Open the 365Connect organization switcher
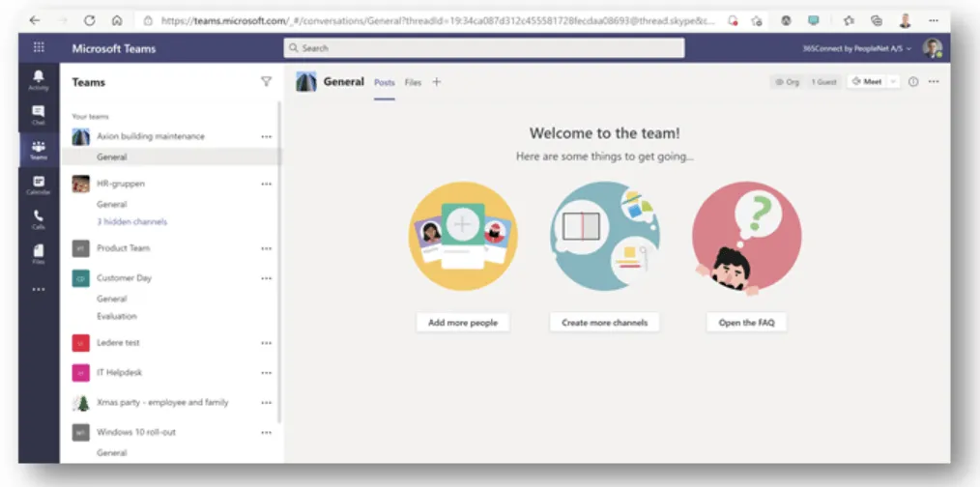This screenshot has height=487, width=980. tap(857, 48)
